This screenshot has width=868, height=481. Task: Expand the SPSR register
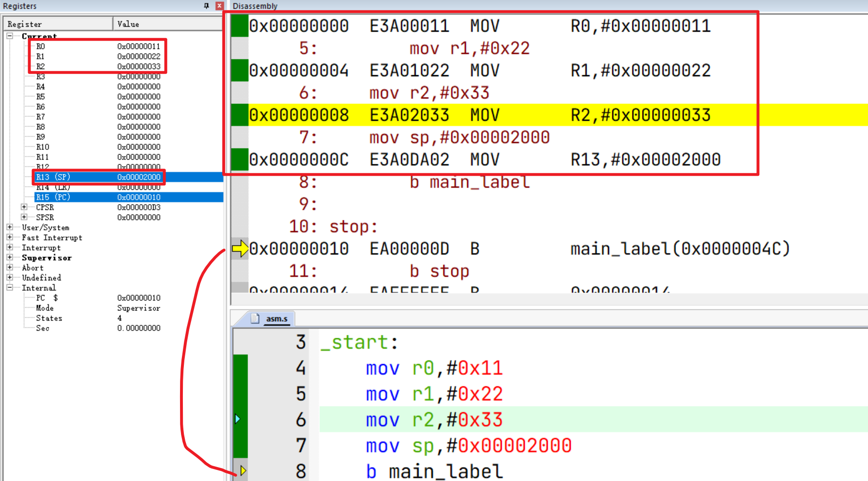click(x=24, y=217)
